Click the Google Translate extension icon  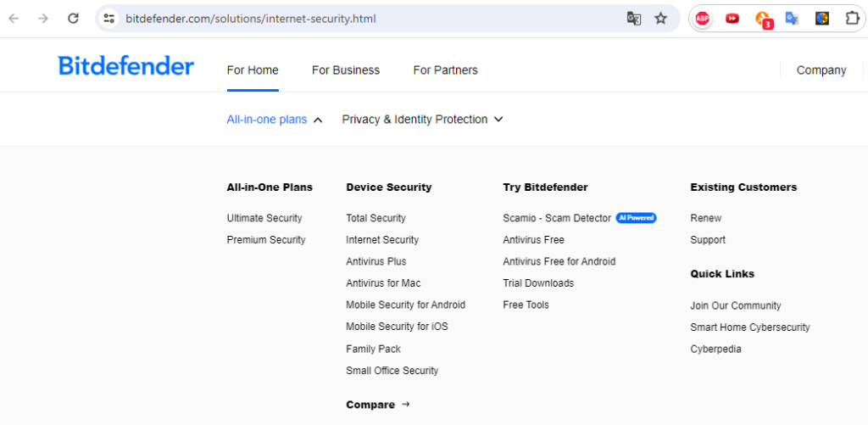pos(793,19)
